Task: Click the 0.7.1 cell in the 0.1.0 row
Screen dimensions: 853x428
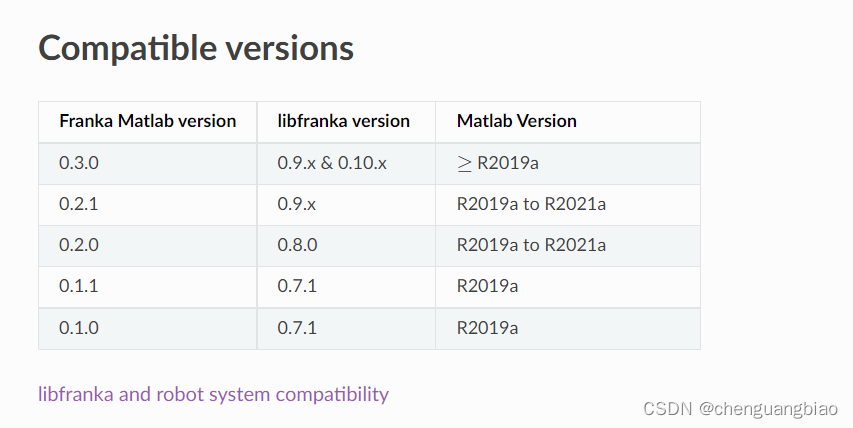Action: 297,327
